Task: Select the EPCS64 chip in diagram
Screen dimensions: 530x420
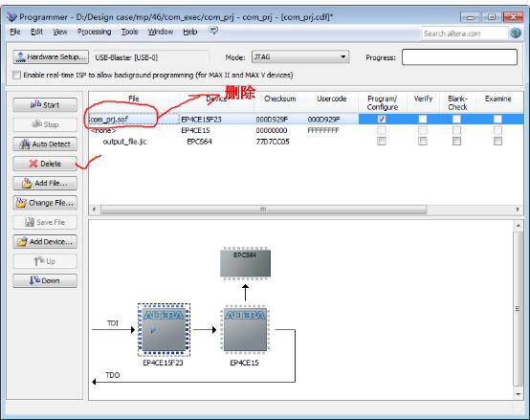Action: (x=246, y=263)
